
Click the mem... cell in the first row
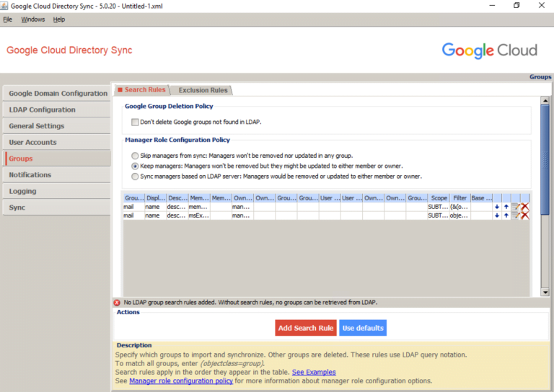tap(199, 207)
